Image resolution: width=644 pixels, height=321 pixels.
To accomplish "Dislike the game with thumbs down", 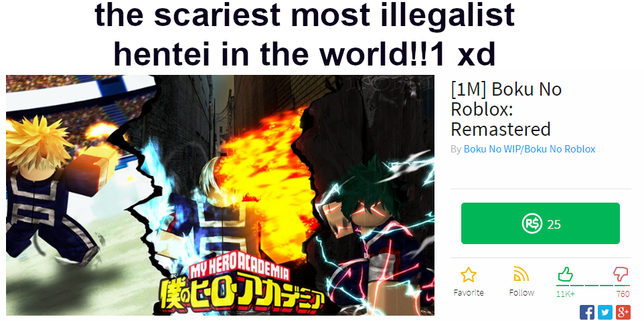I will 621,274.
